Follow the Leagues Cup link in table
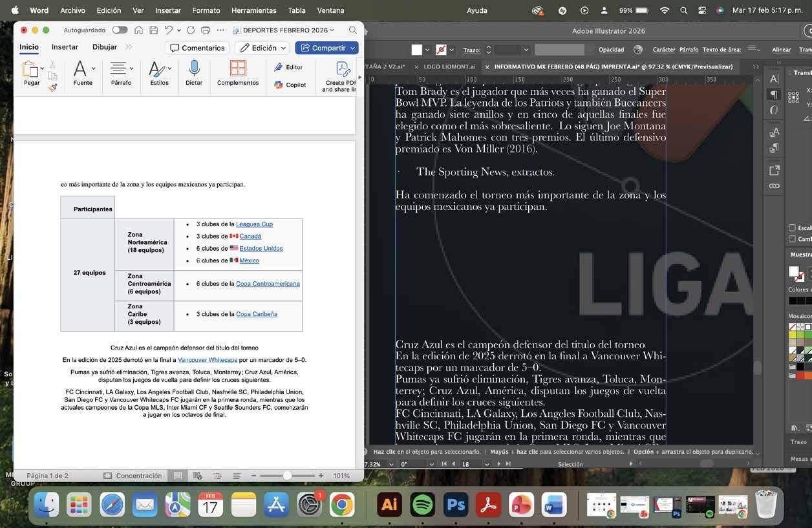 tap(254, 224)
